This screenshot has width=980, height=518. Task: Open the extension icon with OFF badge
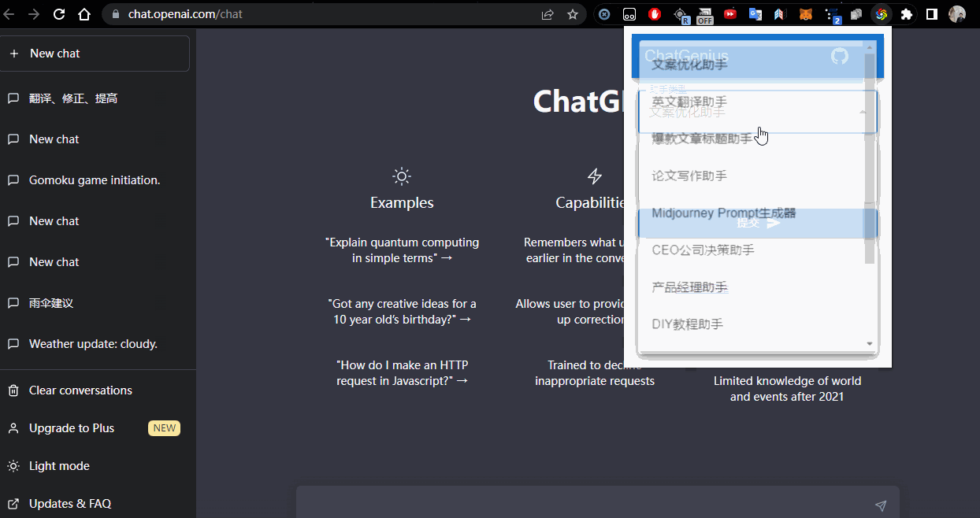pyautogui.click(x=705, y=15)
